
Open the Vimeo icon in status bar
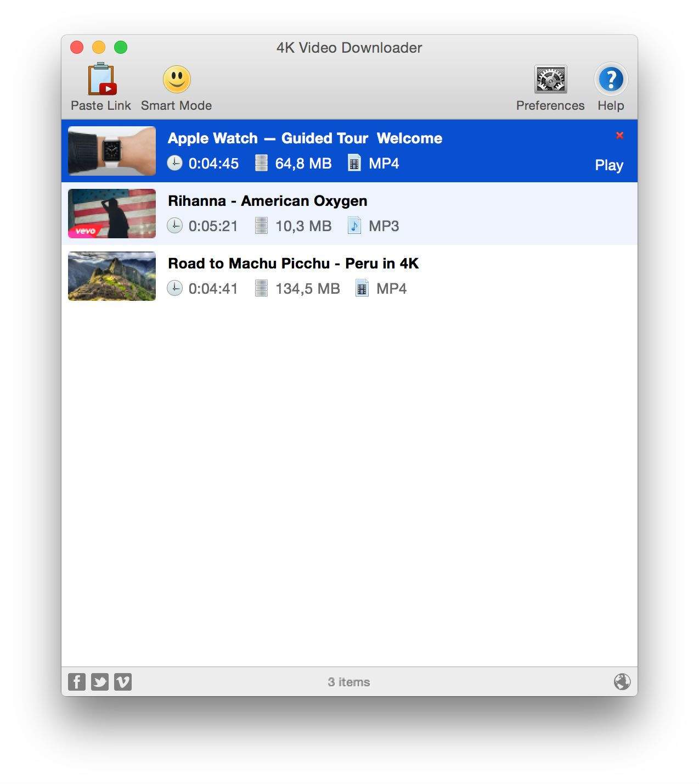pyautogui.click(x=123, y=682)
